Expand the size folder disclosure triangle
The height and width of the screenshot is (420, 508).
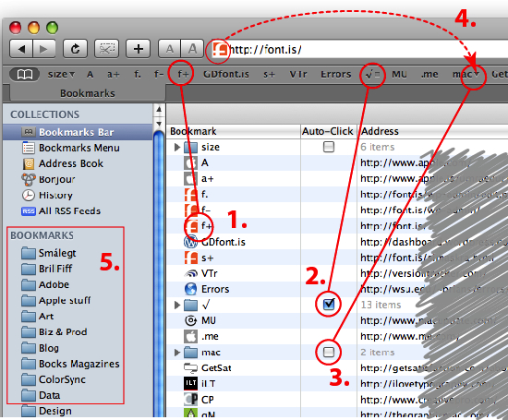(177, 147)
